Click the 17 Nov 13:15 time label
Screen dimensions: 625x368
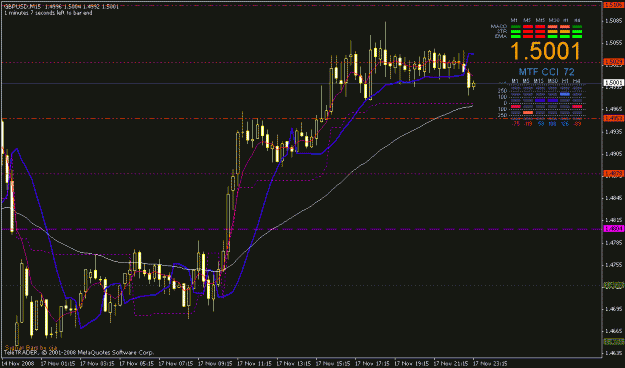point(293,363)
